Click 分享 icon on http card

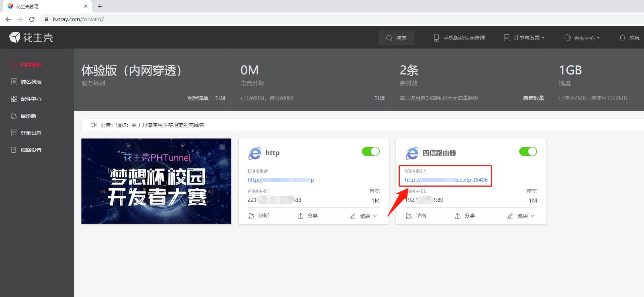point(301,216)
